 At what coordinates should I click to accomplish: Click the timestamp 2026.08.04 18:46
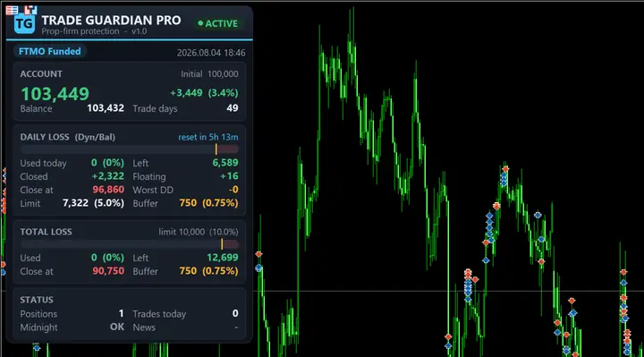click(x=211, y=53)
